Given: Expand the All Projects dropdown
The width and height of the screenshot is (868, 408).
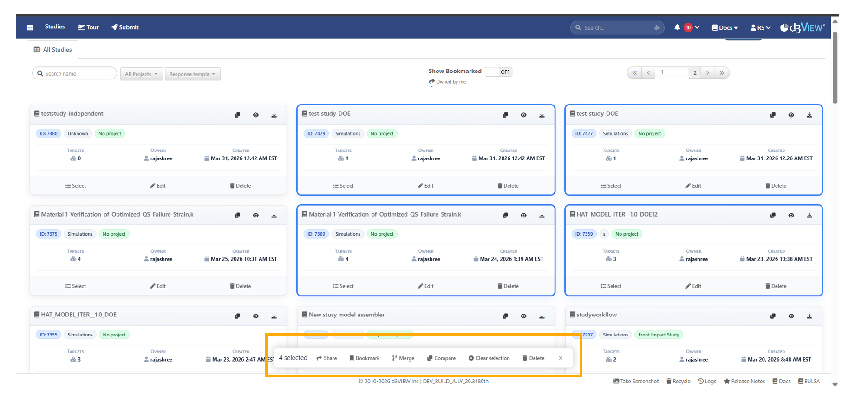Looking at the screenshot, I should tap(141, 74).
